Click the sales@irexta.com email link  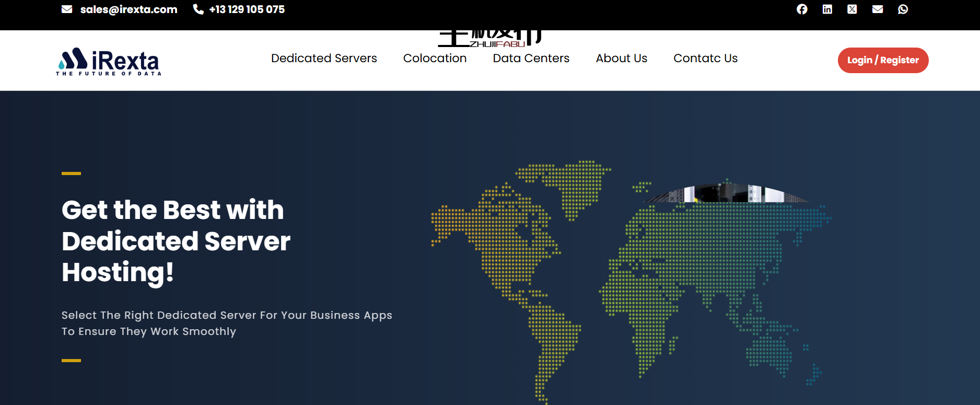pos(129,9)
